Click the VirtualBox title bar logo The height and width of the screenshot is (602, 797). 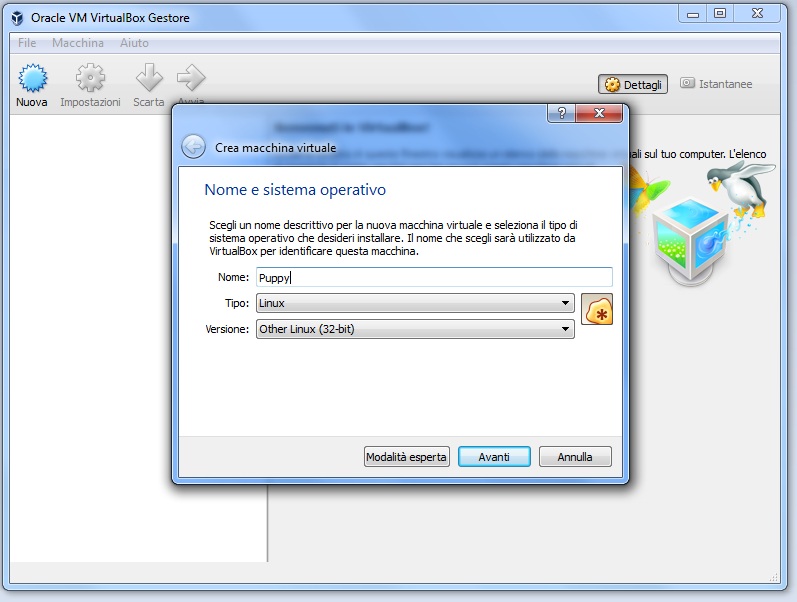point(18,17)
